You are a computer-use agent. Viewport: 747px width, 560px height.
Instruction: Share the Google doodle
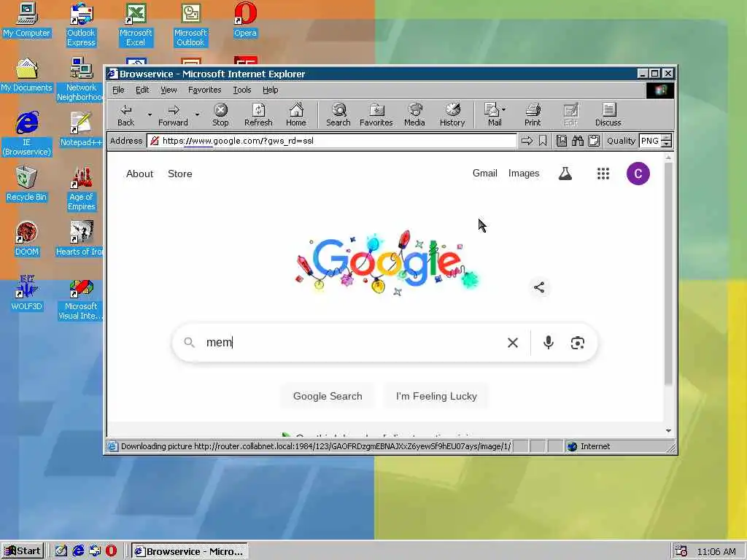point(539,287)
